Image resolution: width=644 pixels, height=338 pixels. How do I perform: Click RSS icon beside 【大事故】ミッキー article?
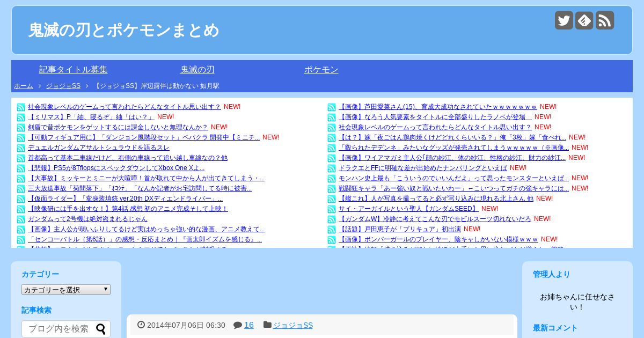coord(21,179)
